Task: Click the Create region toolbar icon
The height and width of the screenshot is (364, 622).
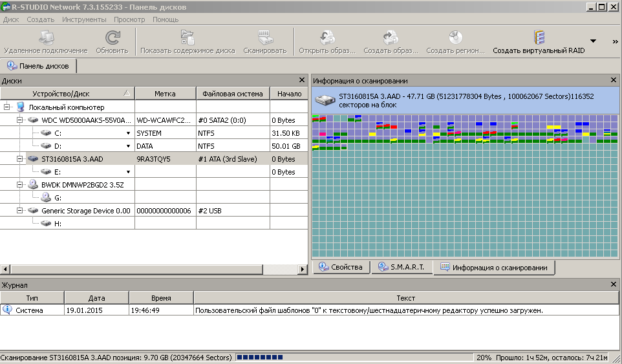Action: coord(455,37)
